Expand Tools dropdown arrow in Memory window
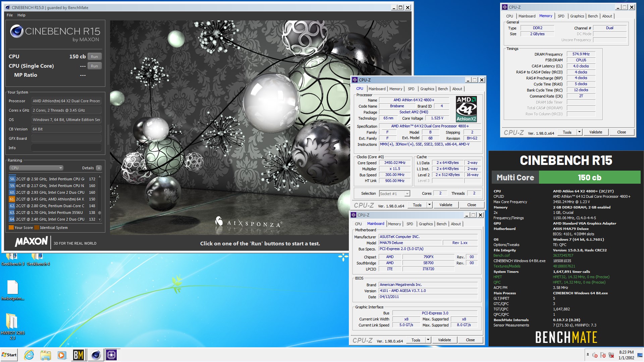 click(579, 132)
